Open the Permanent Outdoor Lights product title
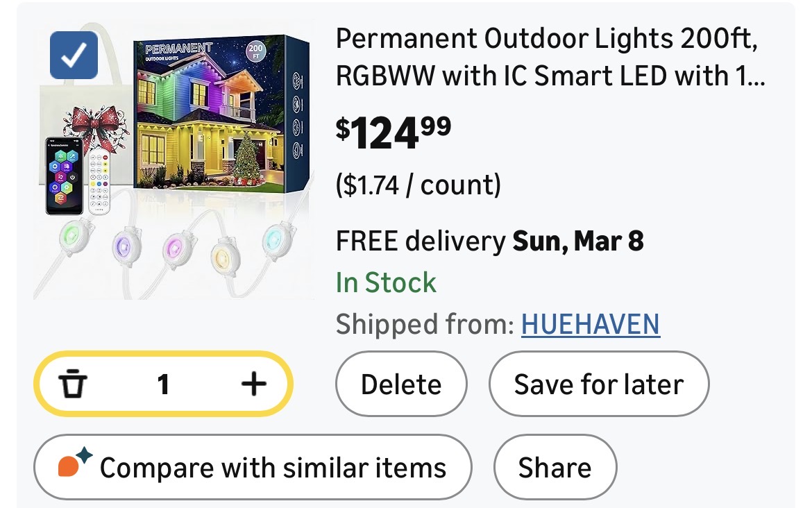 tap(550, 58)
